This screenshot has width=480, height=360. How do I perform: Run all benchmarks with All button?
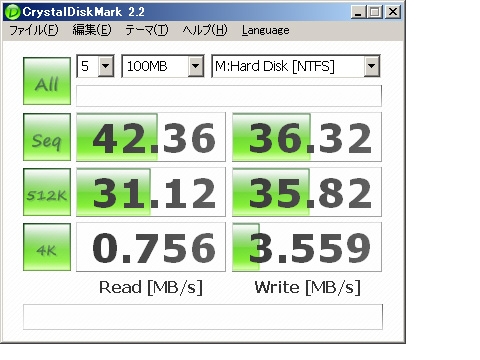click(47, 81)
